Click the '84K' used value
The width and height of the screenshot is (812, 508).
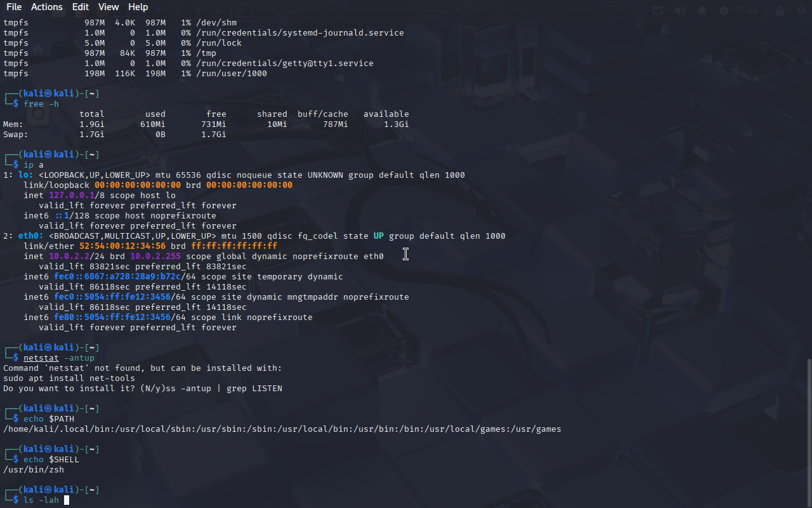point(128,53)
